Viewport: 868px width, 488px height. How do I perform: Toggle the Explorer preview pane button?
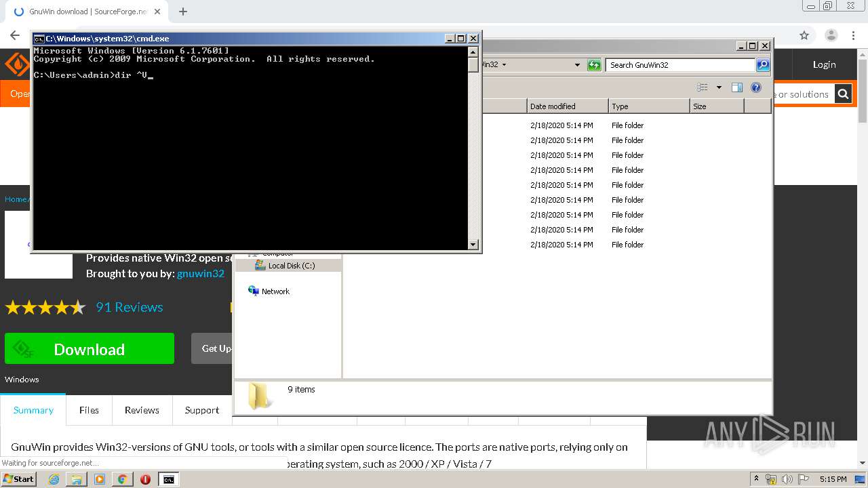[737, 87]
